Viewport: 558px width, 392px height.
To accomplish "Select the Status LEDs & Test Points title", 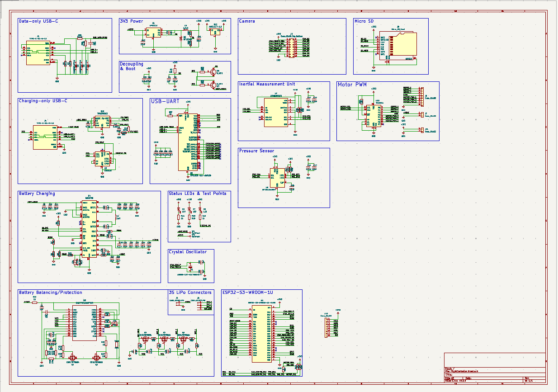I will click(197, 194).
